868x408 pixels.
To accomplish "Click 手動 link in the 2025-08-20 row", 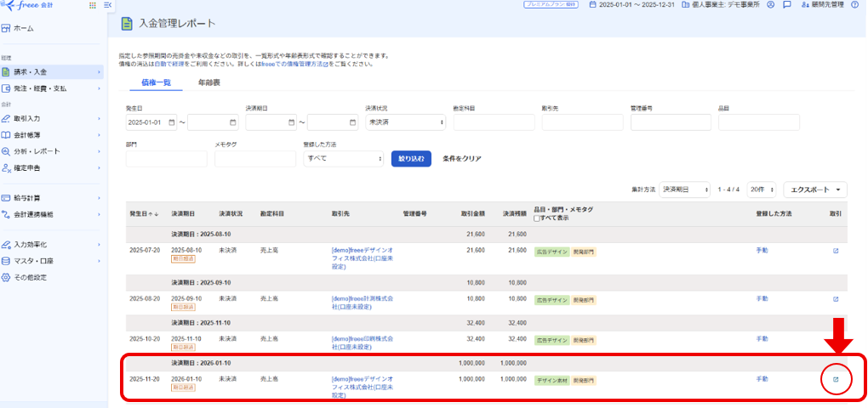I will tap(762, 298).
